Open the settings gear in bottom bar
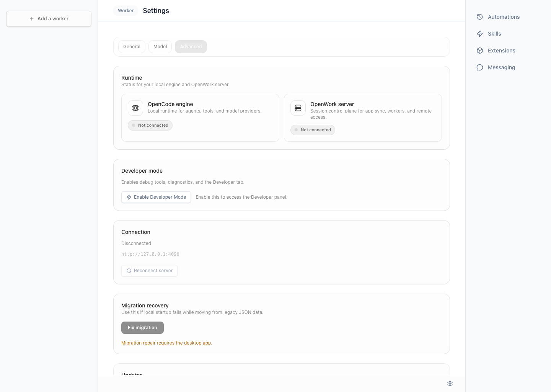This screenshot has height=392, width=551. point(450,384)
